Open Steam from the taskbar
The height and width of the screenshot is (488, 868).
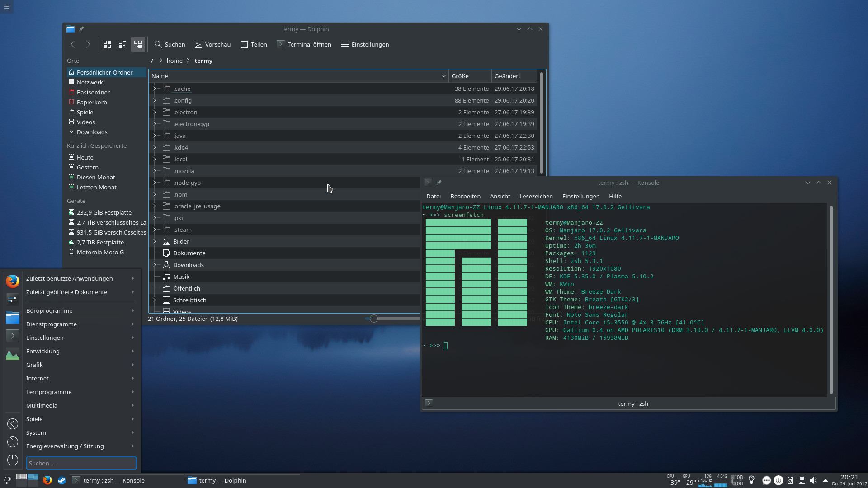point(62,480)
